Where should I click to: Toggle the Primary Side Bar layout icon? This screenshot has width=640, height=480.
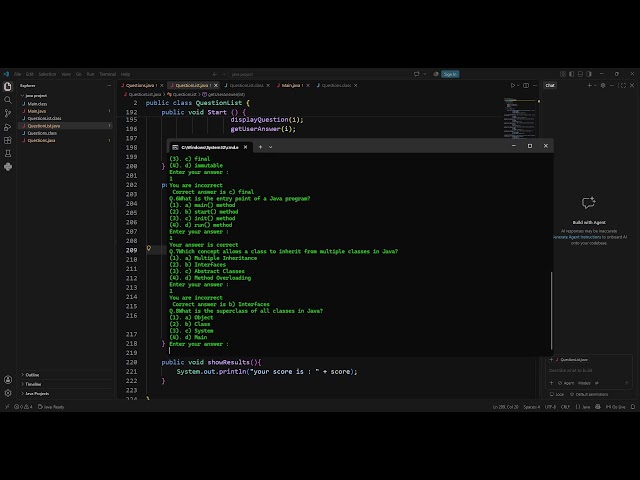point(571,74)
